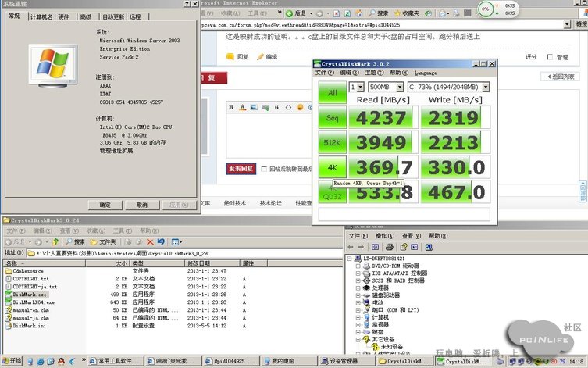
Task: Click the Explorer address path field
Action: click(x=184, y=254)
